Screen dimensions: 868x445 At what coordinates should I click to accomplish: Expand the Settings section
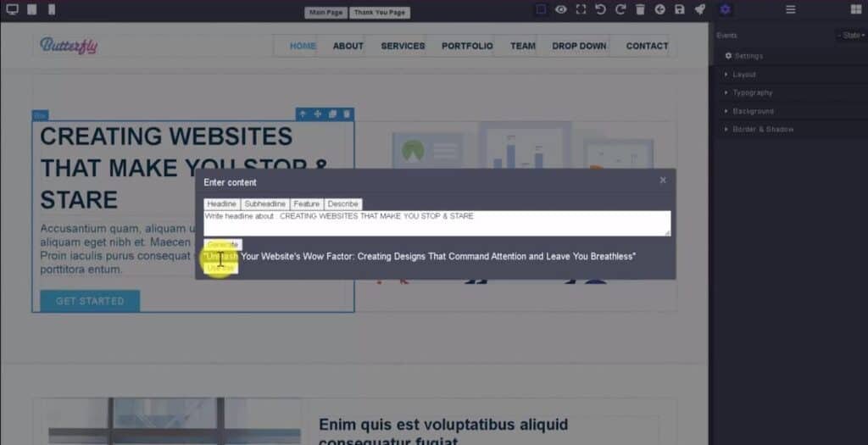click(x=744, y=56)
